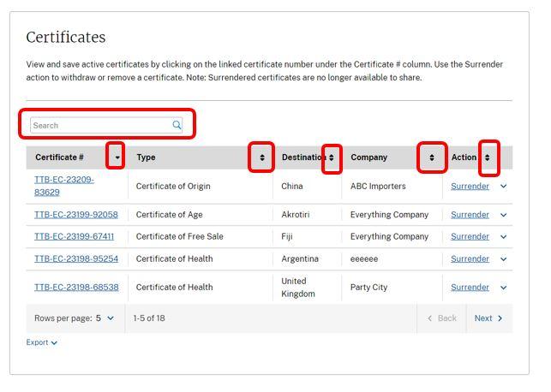The image size is (551, 392).
Task: Open Rows per page dropdown
Action: coord(105,318)
